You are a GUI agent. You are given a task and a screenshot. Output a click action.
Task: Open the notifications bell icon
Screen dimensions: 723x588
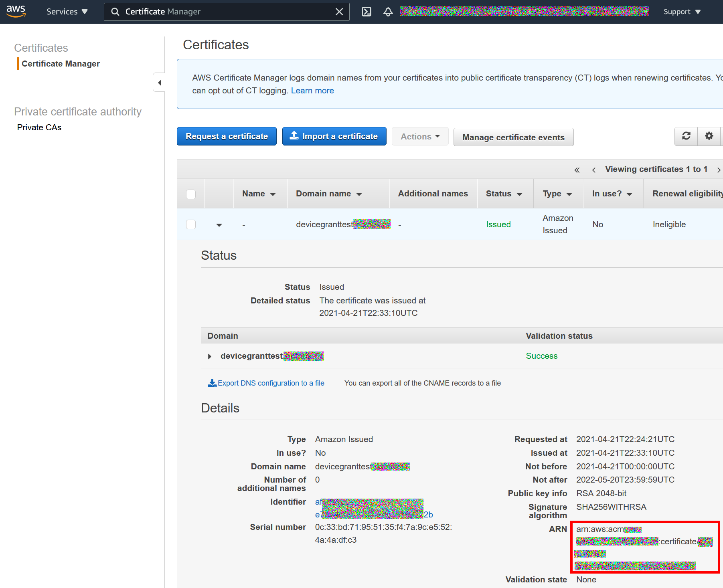(388, 12)
